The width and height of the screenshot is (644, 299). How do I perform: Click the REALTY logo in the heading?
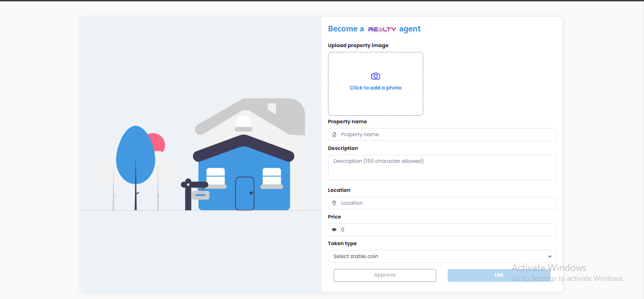click(382, 29)
